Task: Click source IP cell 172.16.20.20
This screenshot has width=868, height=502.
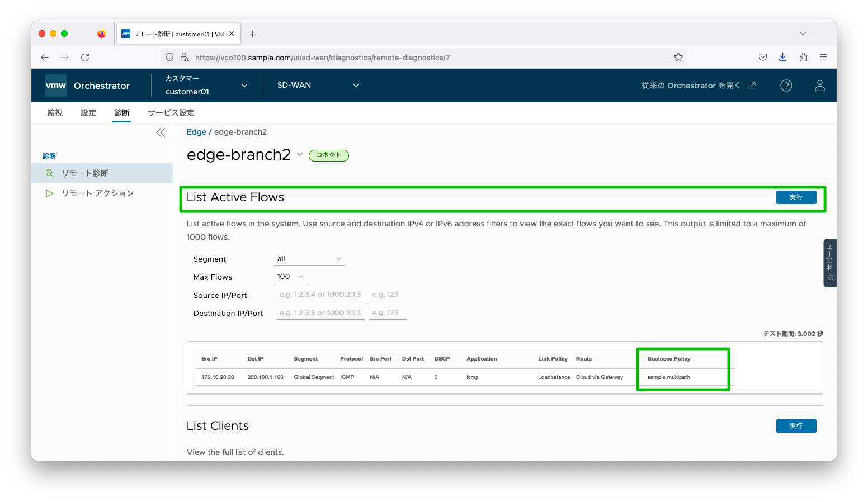Action: (218, 377)
